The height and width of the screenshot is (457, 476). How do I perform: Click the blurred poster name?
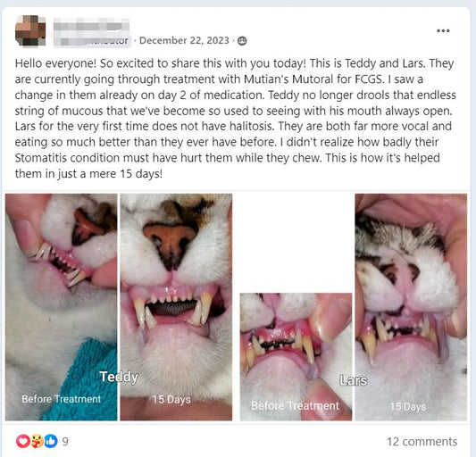(x=91, y=32)
